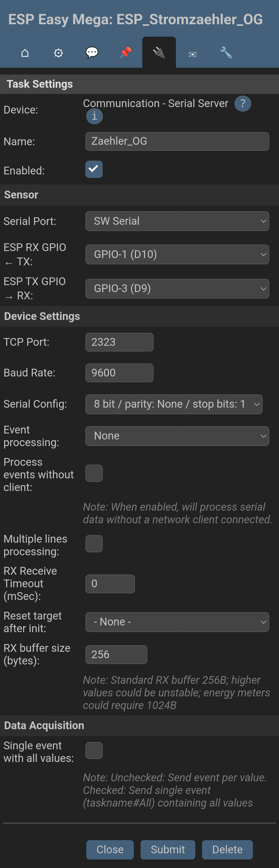Expand the ESP RX GPIO dropdown
This screenshot has height=868, width=279.
point(177,254)
